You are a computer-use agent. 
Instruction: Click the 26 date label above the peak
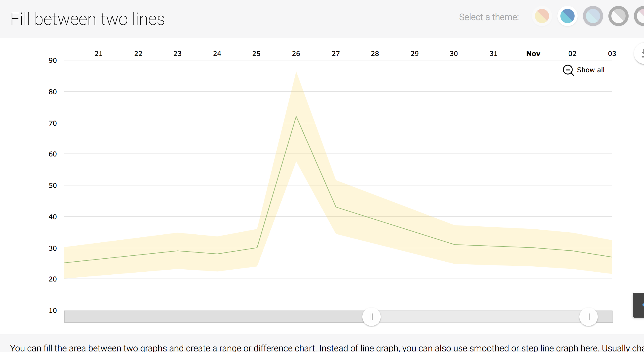tap(296, 54)
